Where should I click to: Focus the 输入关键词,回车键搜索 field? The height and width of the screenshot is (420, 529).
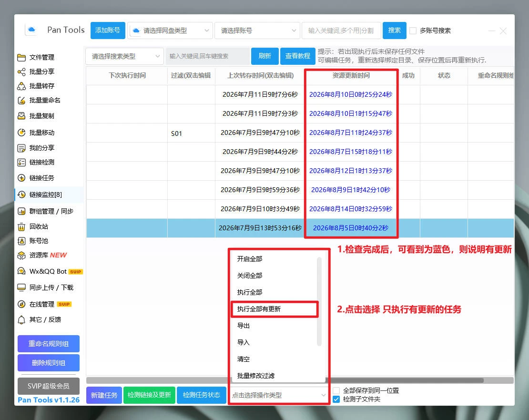click(207, 56)
